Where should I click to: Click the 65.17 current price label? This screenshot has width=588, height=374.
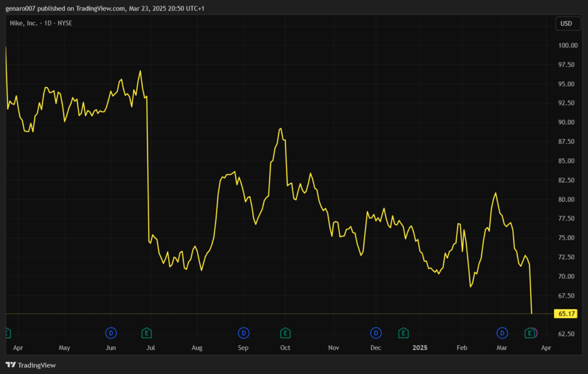(566, 314)
